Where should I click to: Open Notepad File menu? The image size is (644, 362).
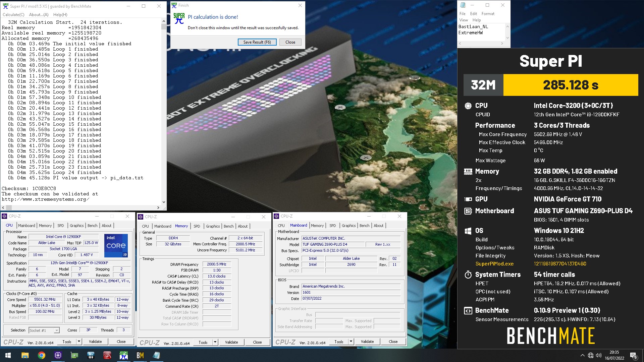[463, 14]
